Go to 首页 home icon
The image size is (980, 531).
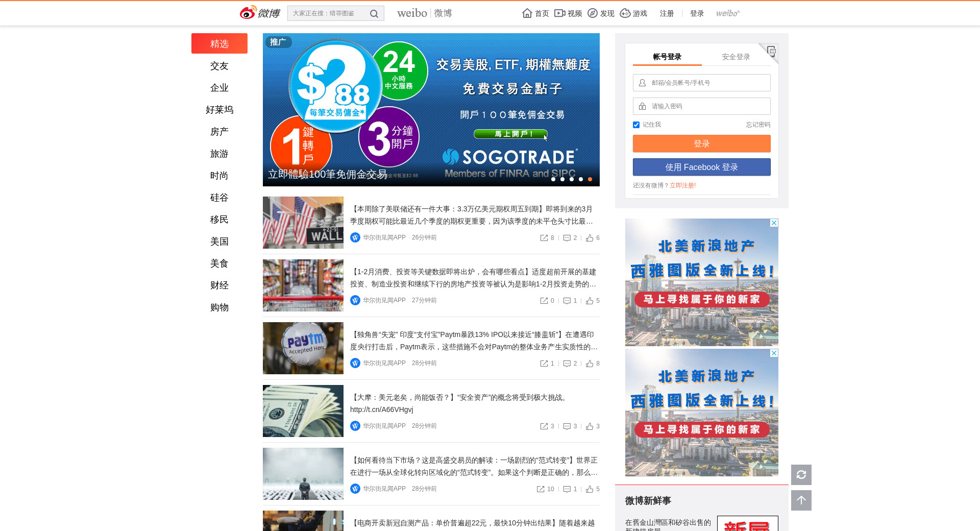pyautogui.click(x=527, y=13)
